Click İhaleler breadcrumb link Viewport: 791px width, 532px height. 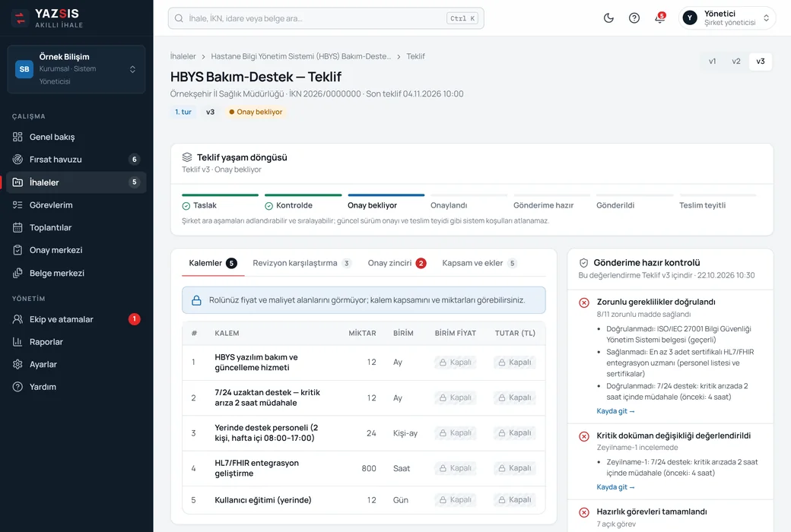click(x=183, y=56)
